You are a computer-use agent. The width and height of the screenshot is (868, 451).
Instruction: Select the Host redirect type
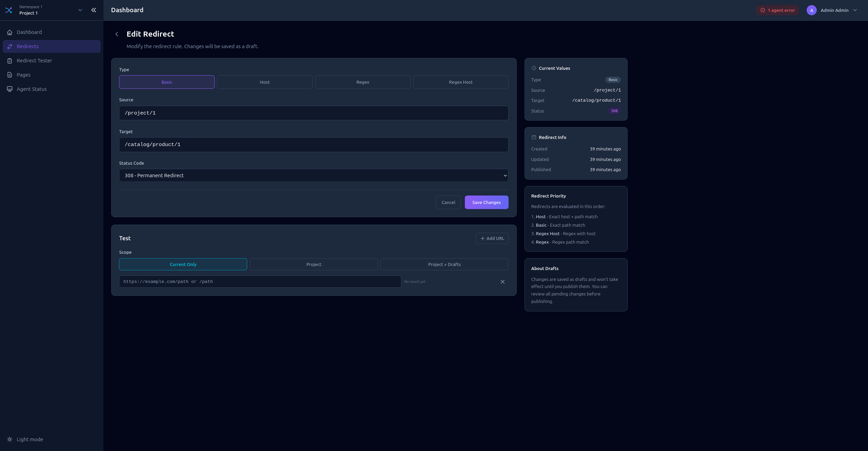pyautogui.click(x=264, y=82)
